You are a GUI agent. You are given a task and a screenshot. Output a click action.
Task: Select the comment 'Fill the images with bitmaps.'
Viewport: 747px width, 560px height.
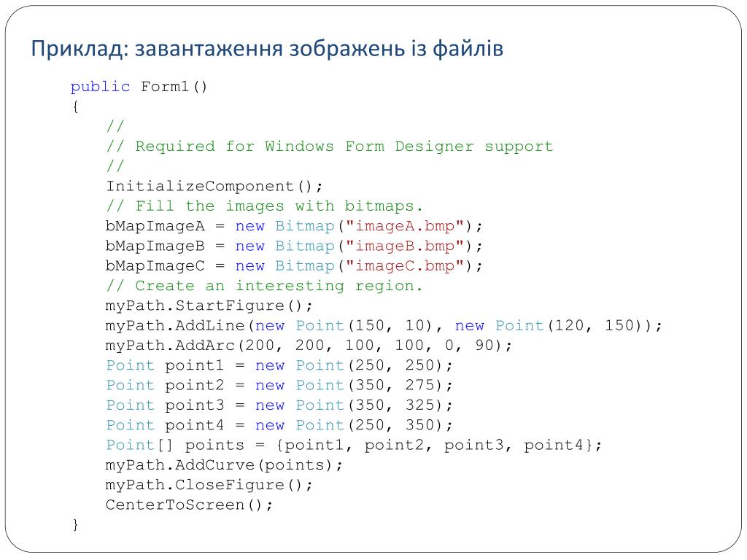point(264,206)
